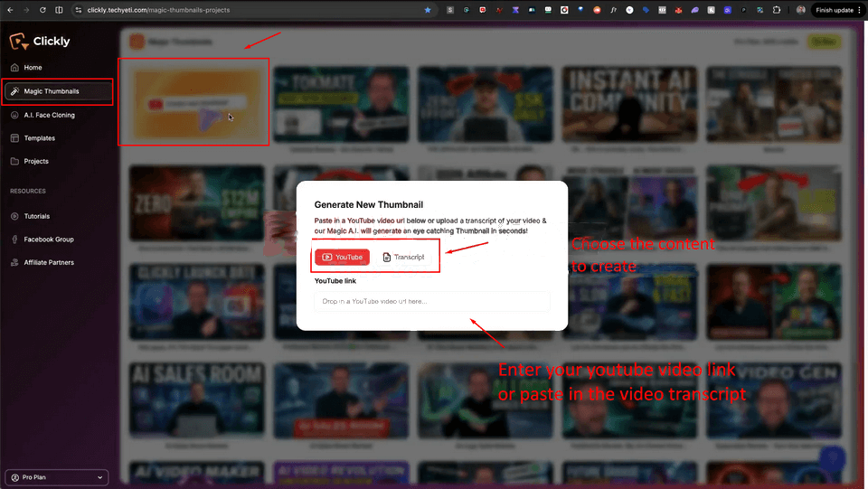Open the CLICKLY LAUNCH DATE thumbnail
This screenshot has width=868, height=489.
click(196, 302)
